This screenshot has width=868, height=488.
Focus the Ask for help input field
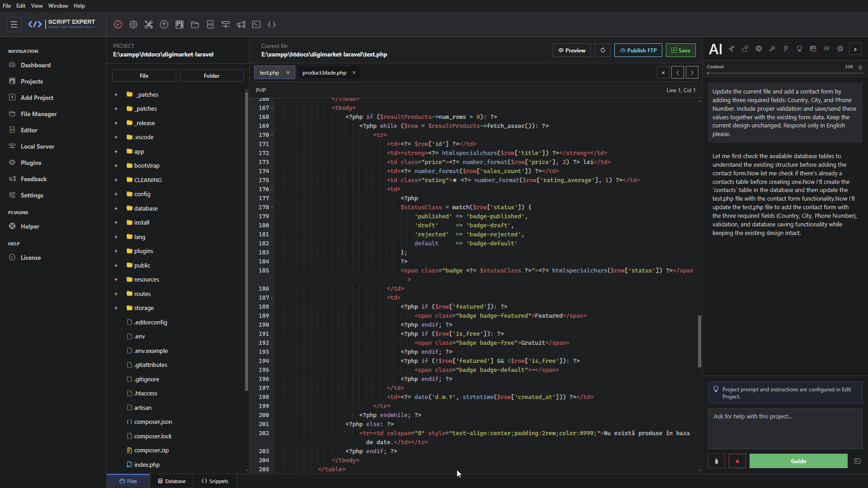click(x=785, y=428)
